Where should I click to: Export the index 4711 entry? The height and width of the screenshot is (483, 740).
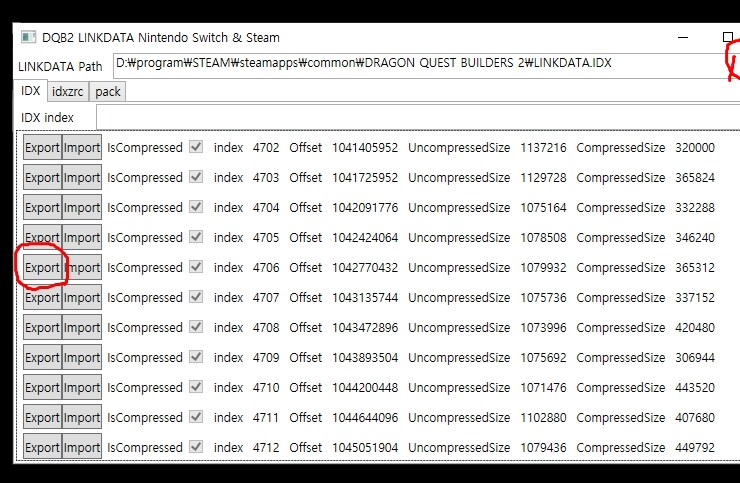42,417
